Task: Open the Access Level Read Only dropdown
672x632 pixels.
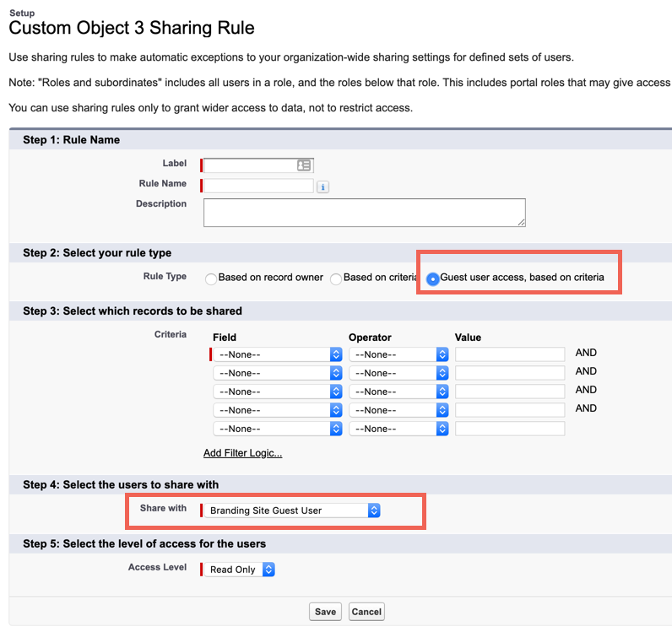Action: tap(239, 570)
